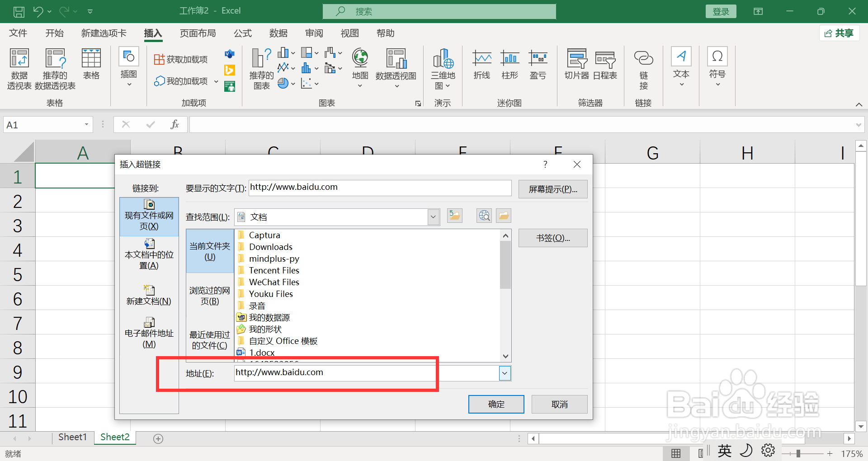The width and height of the screenshot is (868, 461).
Task: Insert Win/Loss sparkline (盈亏)
Action: [538, 64]
